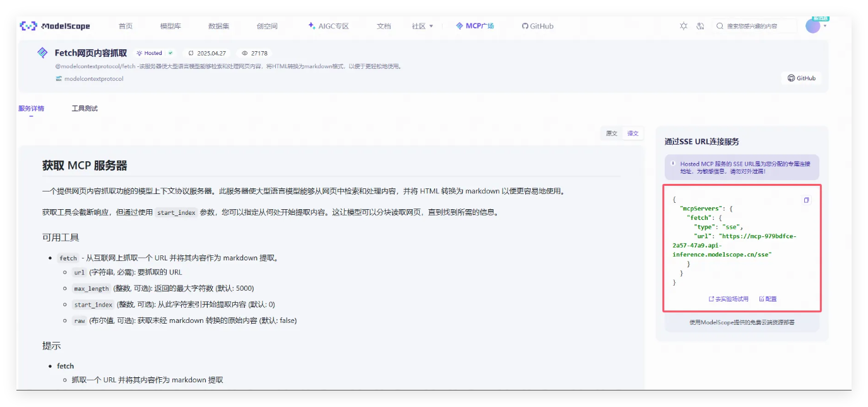The height and width of the screenshot is (407, 868).
Task: Toggle the light/dark theme sun icon
Action: 684,26
